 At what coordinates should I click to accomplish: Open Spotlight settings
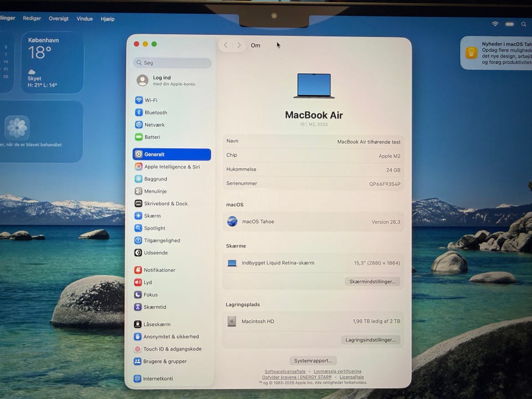click(x=150, y=228)
